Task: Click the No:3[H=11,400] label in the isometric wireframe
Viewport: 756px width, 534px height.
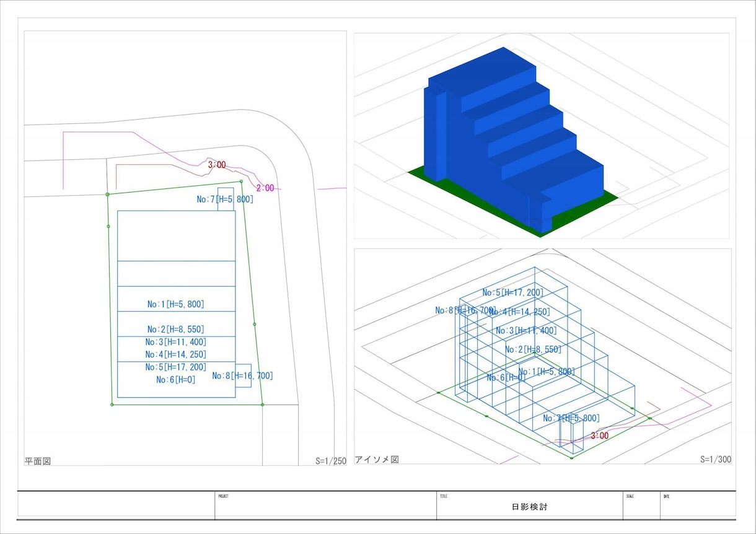Action: tap(526, 330)
